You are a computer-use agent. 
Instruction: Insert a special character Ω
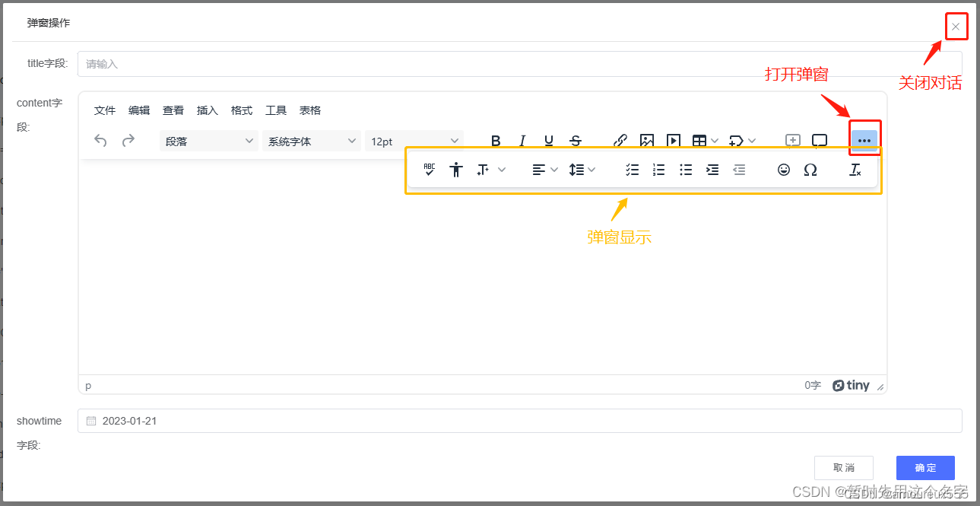coord(810,169)
